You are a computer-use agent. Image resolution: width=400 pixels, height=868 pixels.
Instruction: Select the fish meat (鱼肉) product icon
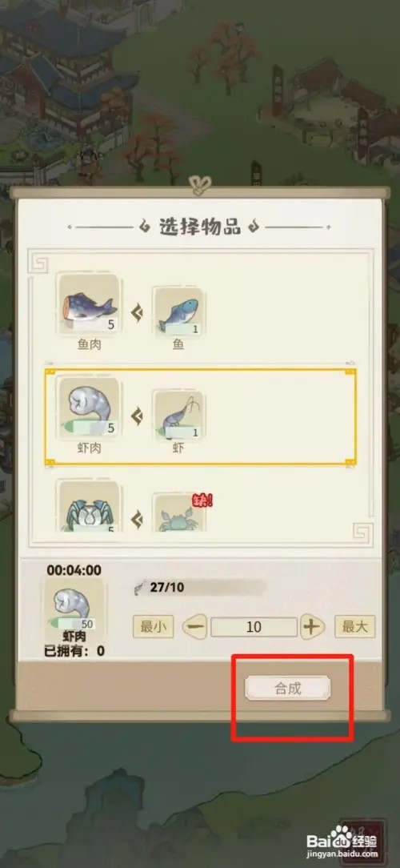(x=89, y=304)
